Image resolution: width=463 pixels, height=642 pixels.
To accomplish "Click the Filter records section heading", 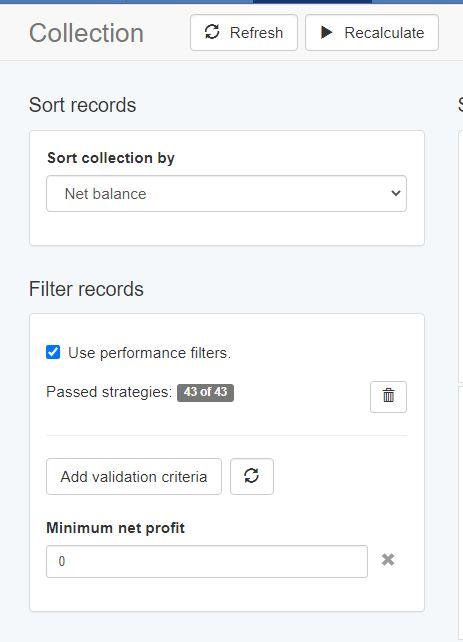I will pos(86,289).
